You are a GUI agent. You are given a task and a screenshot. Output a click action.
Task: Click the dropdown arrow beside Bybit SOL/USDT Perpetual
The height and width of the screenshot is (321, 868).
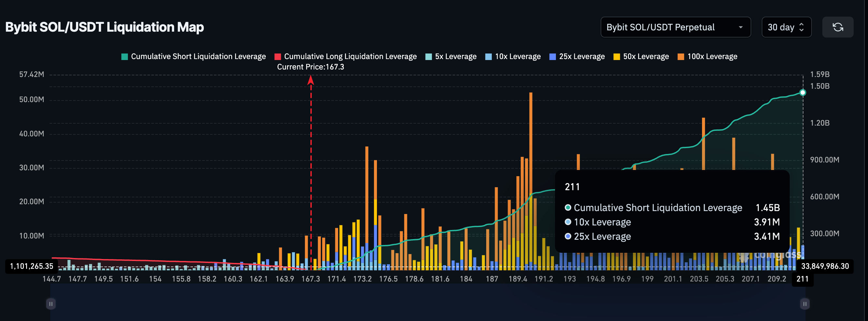(x=741, y=27)
